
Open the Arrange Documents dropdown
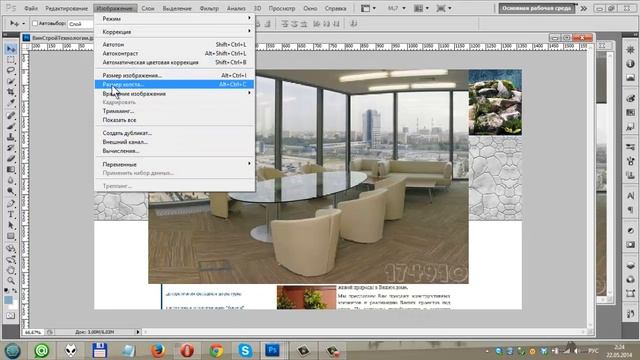coord(422,8)
